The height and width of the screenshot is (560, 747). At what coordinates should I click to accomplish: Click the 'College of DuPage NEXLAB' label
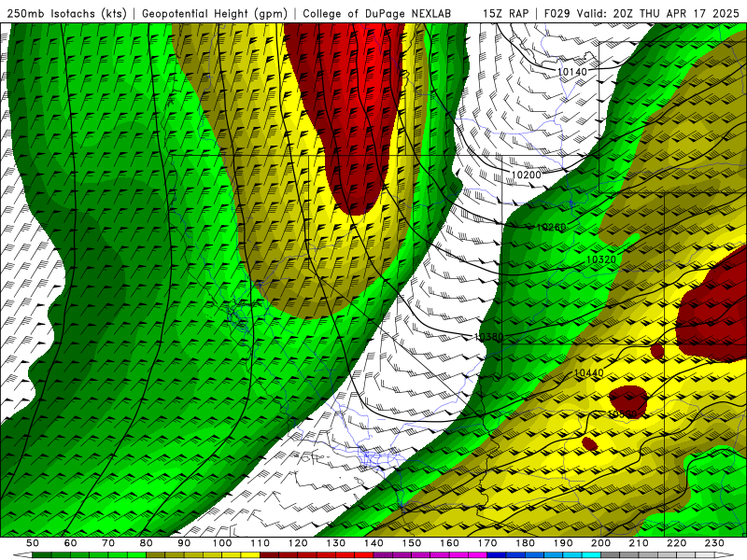pyautogui.click(x=377, y=13)
